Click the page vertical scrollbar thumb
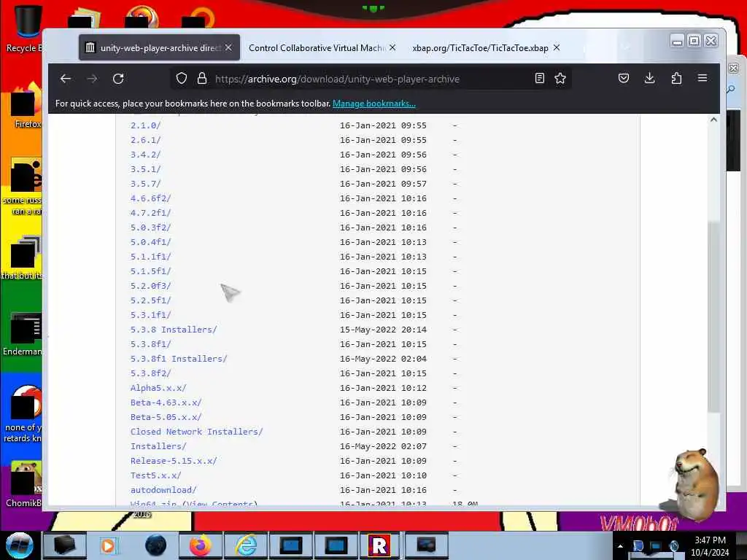This screenshot has width=747, height=560. [x=713, y=316]
